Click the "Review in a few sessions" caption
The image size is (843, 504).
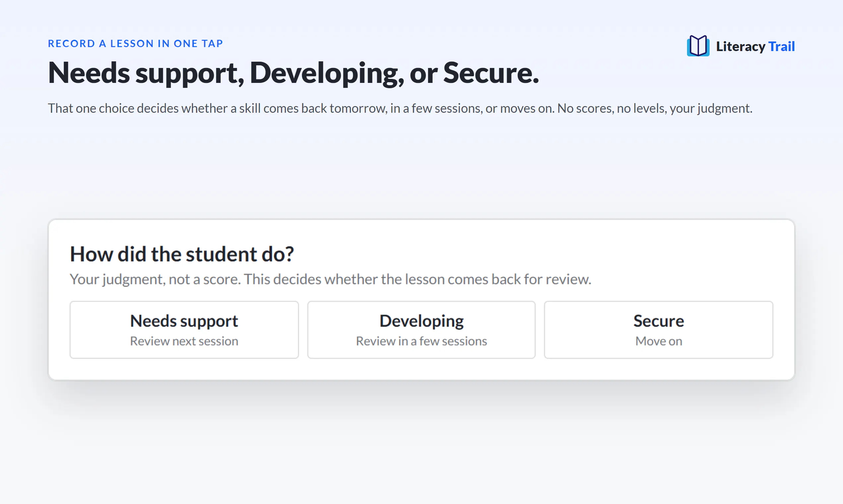421,341
